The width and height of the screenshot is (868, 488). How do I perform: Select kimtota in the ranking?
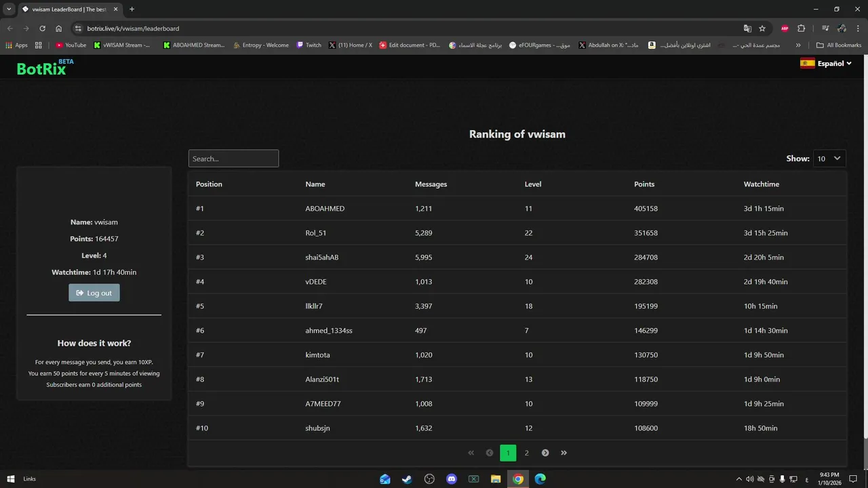coord(318,355)
